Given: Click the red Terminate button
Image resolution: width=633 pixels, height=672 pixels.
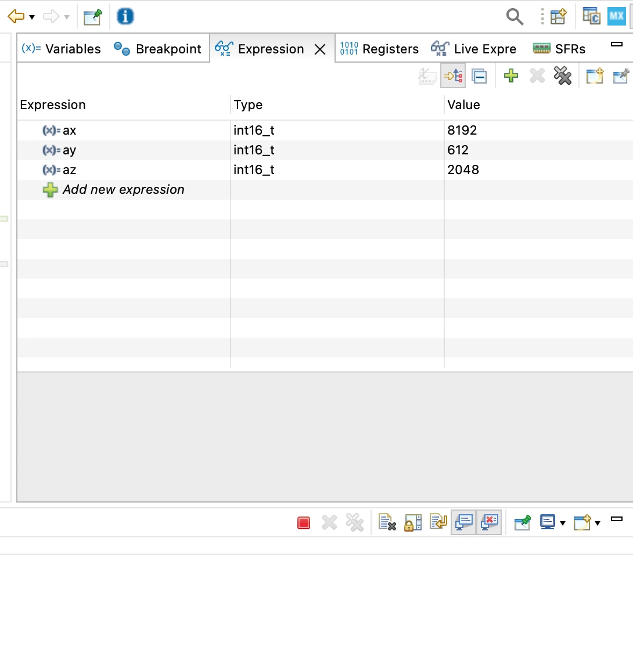Looking at the screenshot, I should [x=304, y=522].
